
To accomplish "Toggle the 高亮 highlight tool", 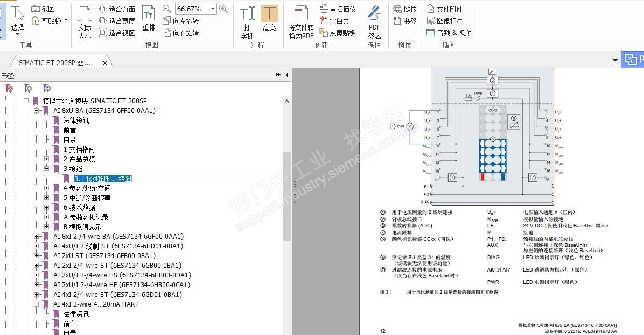I will click(x=269, y=19).
